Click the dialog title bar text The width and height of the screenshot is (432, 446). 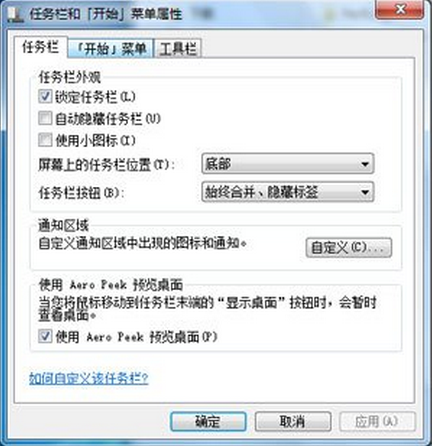coord(106,14)
